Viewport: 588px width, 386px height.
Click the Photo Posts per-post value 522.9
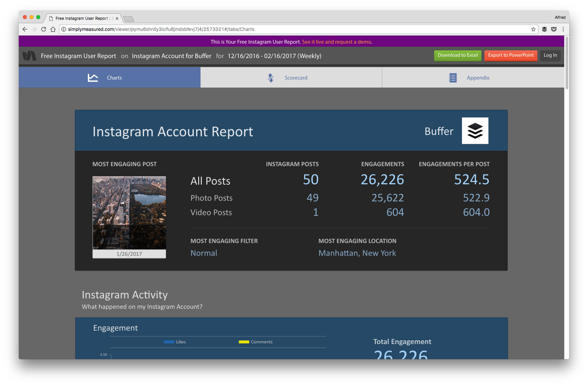(476, 198)
